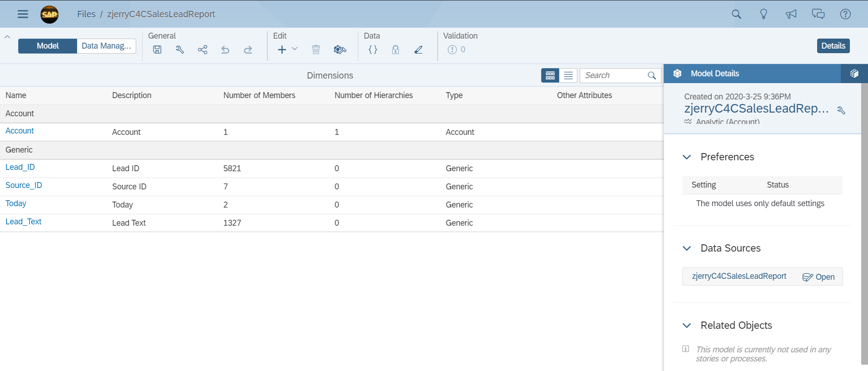Click the trash delete icon in Edit

316,49
